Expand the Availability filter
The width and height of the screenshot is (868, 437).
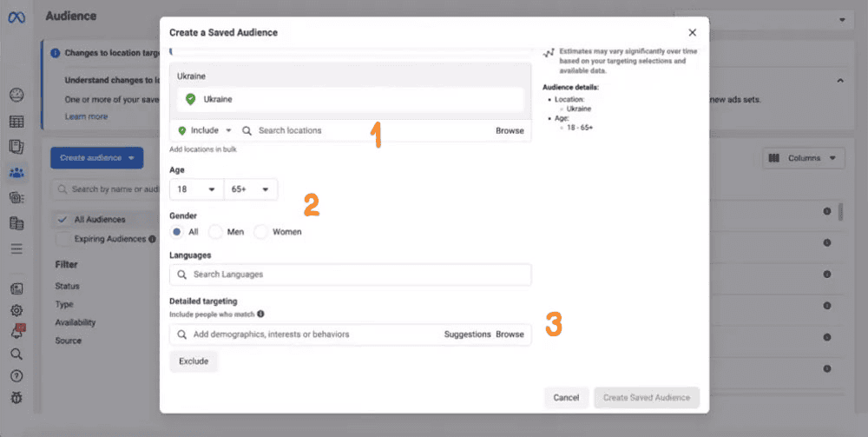pos(76,322)
